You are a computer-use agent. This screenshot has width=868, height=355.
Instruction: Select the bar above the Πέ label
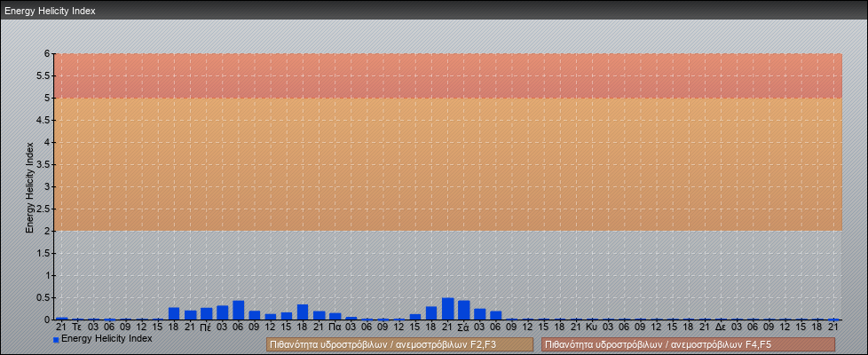[x=207, y=313]
